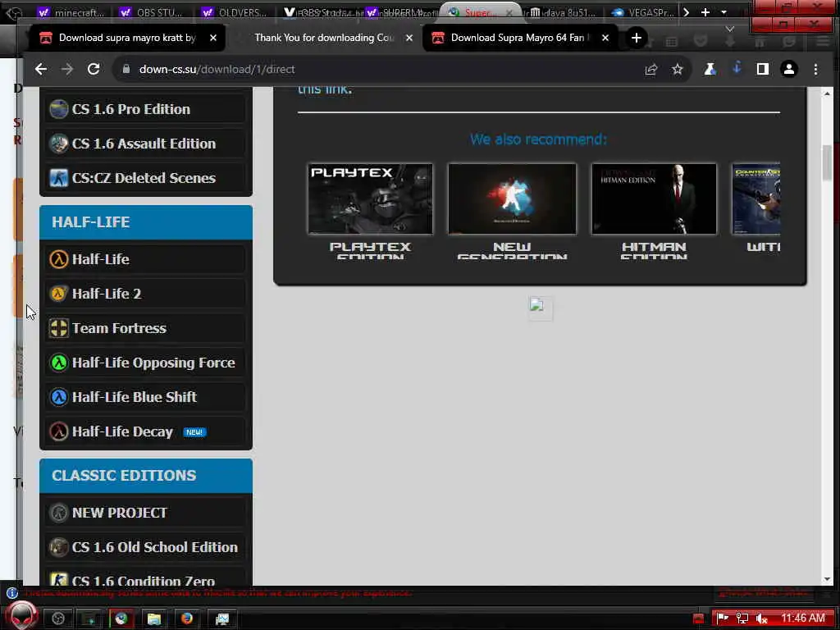Image resolution: width=840 pixels, height=630 pixels.
Task: Click the Half-Life orange lambda icon
Action: coord(59,259)
